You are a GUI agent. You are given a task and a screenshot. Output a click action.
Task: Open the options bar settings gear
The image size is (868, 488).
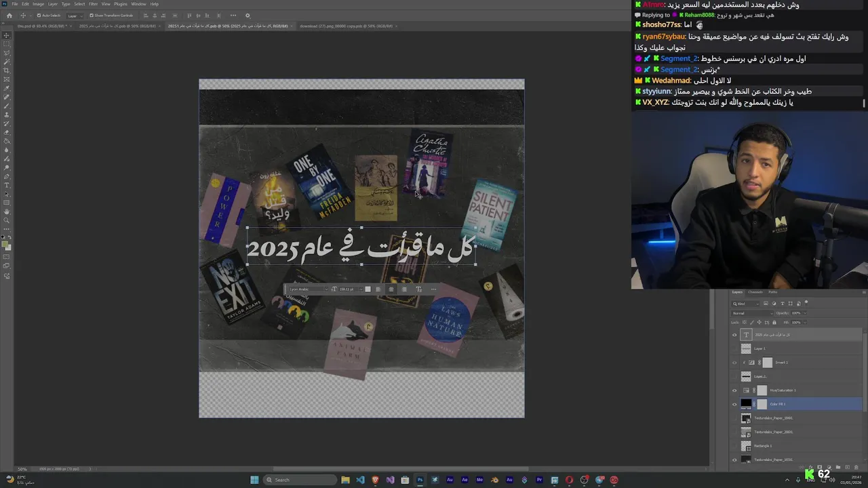point(248,16)
